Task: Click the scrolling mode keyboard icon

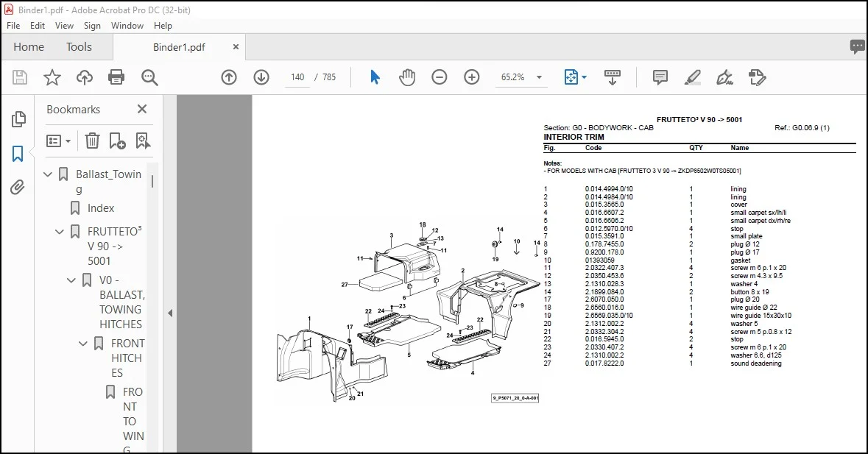Action: pyautogui.click(x=613, y=77)
